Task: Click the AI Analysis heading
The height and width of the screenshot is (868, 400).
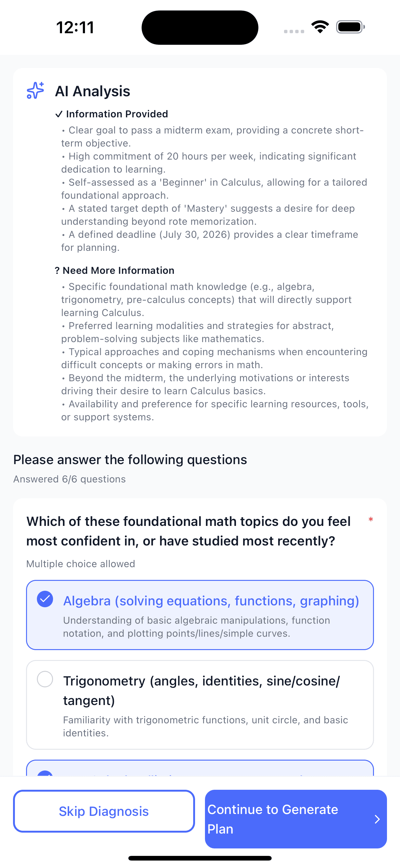Action: coord(93,91)
